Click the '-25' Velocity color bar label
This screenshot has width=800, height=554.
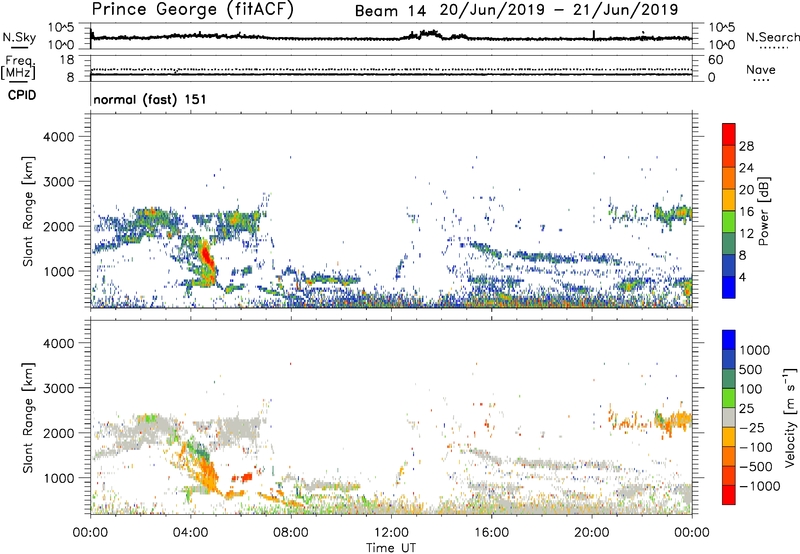coord(752,427)
